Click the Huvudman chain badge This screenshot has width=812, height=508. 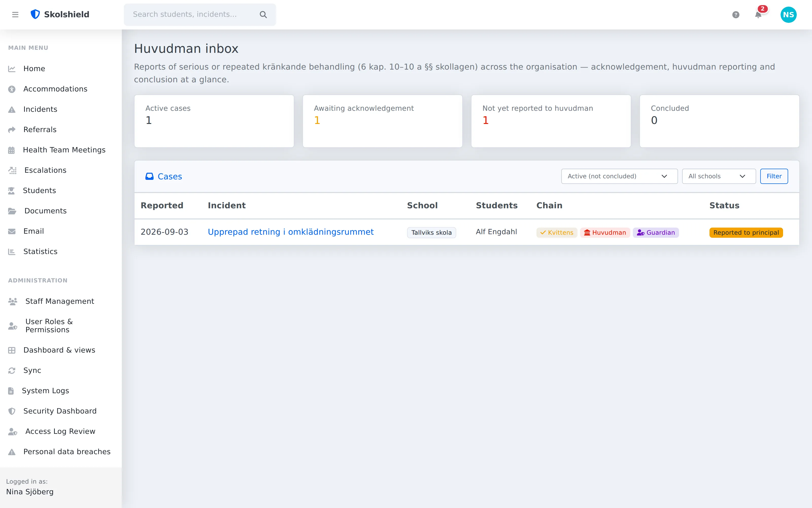pos(605,233)
